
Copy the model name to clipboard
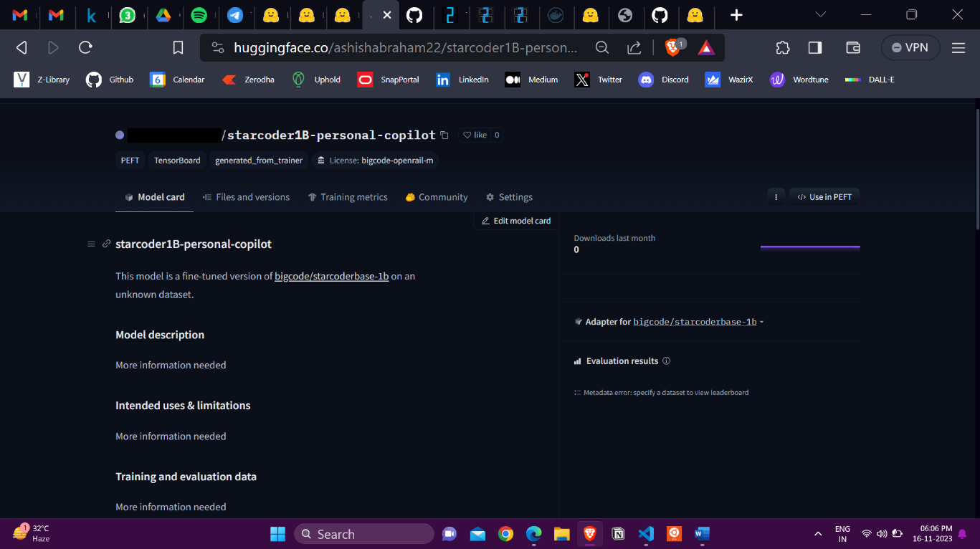444,135
